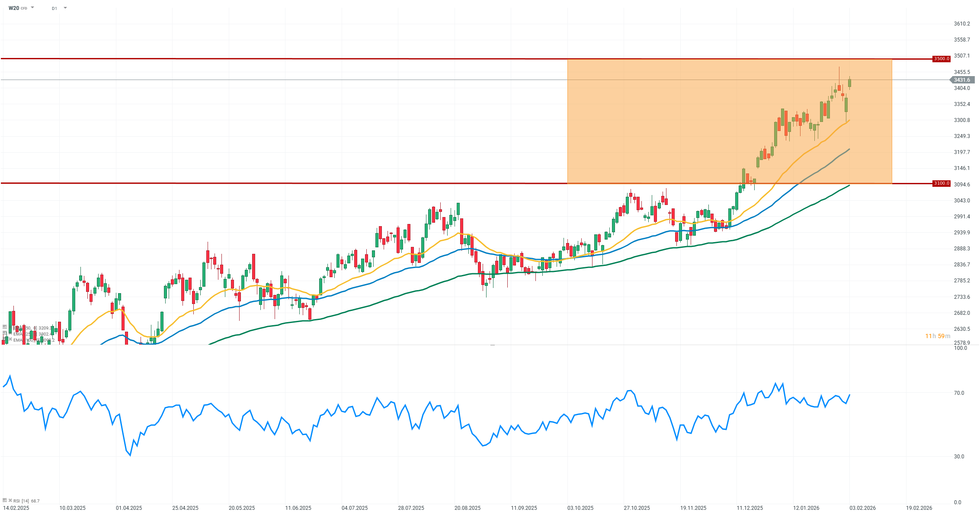This screenshot has width=980, height=515.
Task: Click the D1 interval label
Action: pos(54,8)
